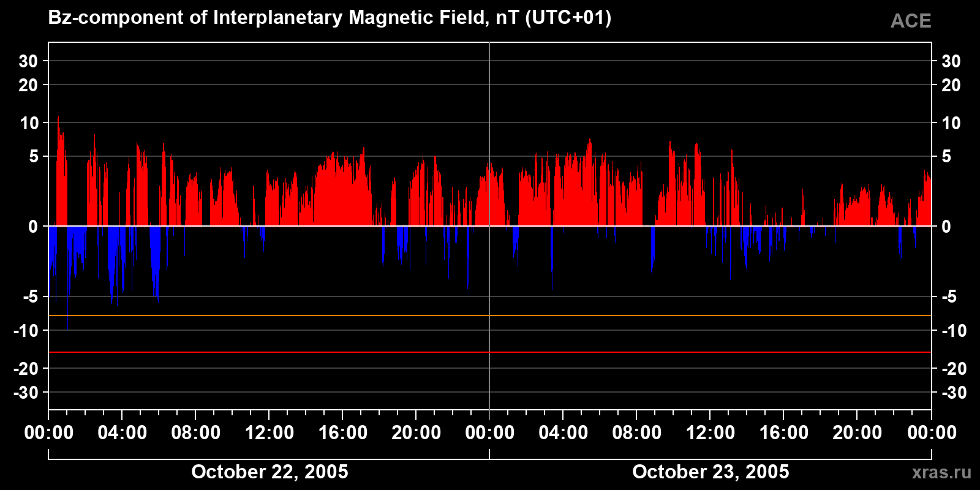The height and width of the screenshot is (490, 980).
Task: Click the '20:00' time label under October 23
Action: click(858, 432)
